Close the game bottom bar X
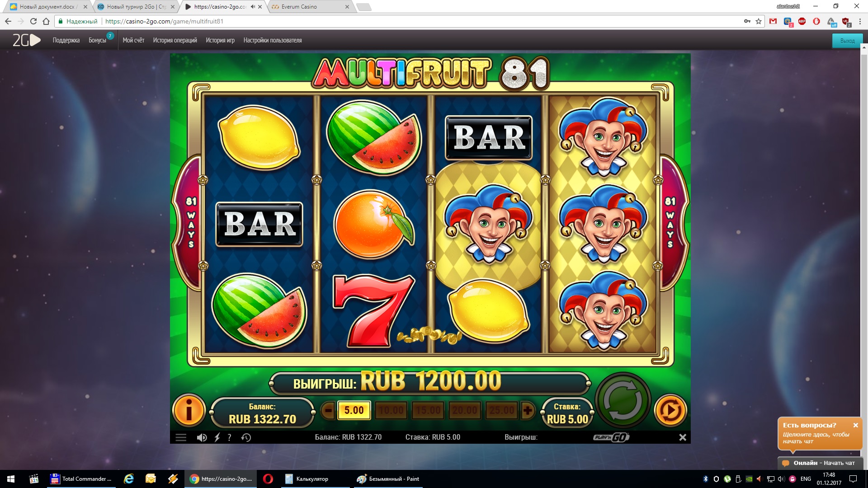 tap(683, 437)
